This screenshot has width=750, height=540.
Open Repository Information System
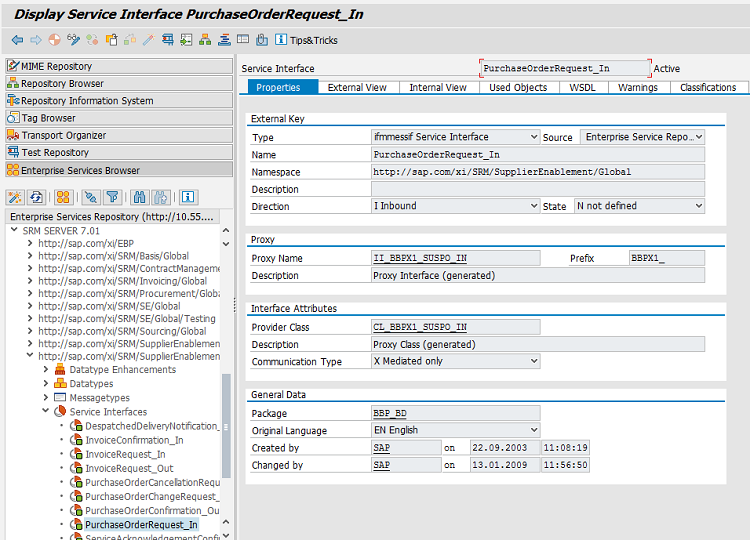119,100
